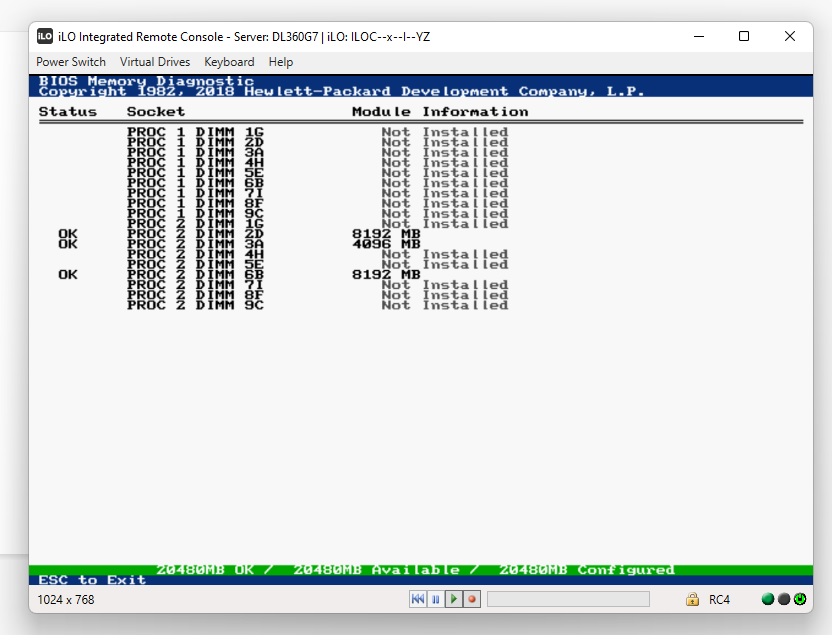The height and width of the screenshot is (644, 832).
Task: Click the '20480MB Configured' summary text
Action: coord(587,570)
